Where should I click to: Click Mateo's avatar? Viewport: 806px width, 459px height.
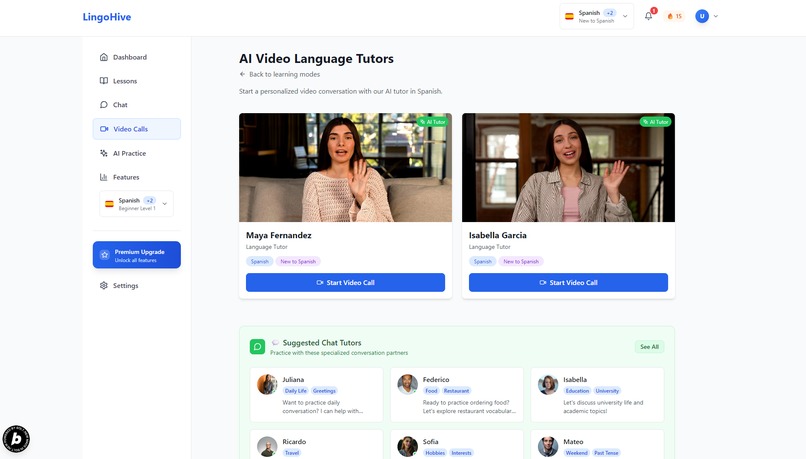pos(548,447)
